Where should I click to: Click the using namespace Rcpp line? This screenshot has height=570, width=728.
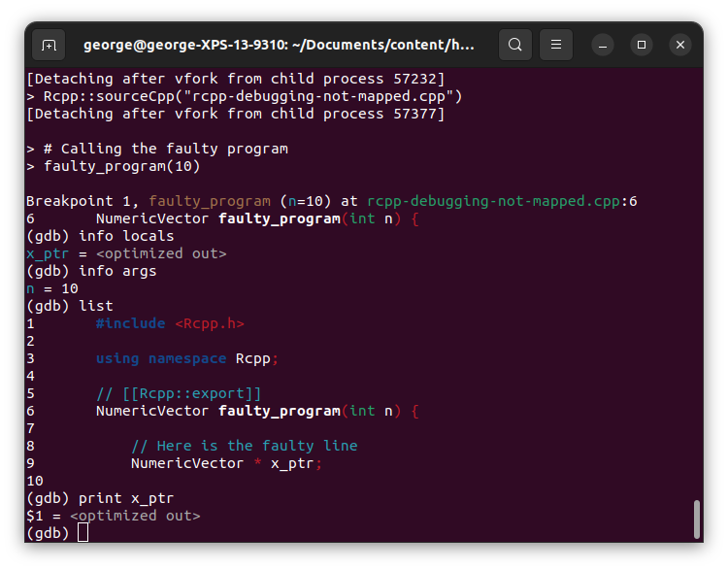[x=186, y=358]
